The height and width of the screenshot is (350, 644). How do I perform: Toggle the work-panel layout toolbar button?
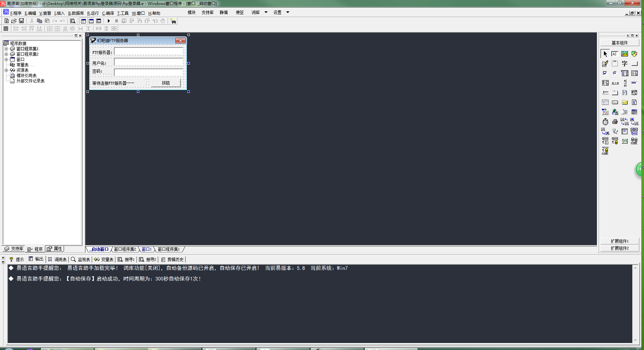click(84, 21)
